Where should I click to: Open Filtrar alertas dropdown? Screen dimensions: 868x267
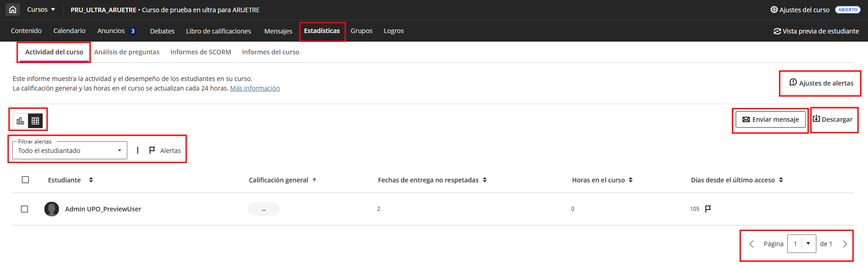click(x=69, y=151)
